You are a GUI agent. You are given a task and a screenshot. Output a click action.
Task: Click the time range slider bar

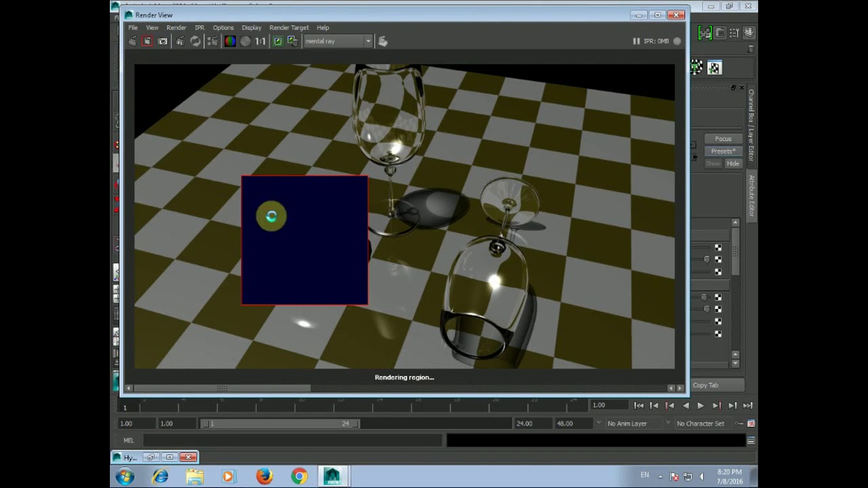coord(280,424)
